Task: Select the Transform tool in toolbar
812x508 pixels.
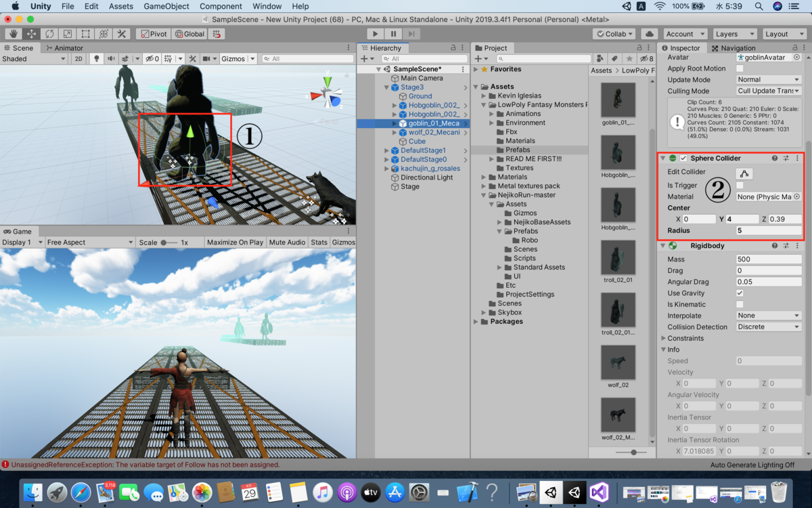Action: click(104, 34)
